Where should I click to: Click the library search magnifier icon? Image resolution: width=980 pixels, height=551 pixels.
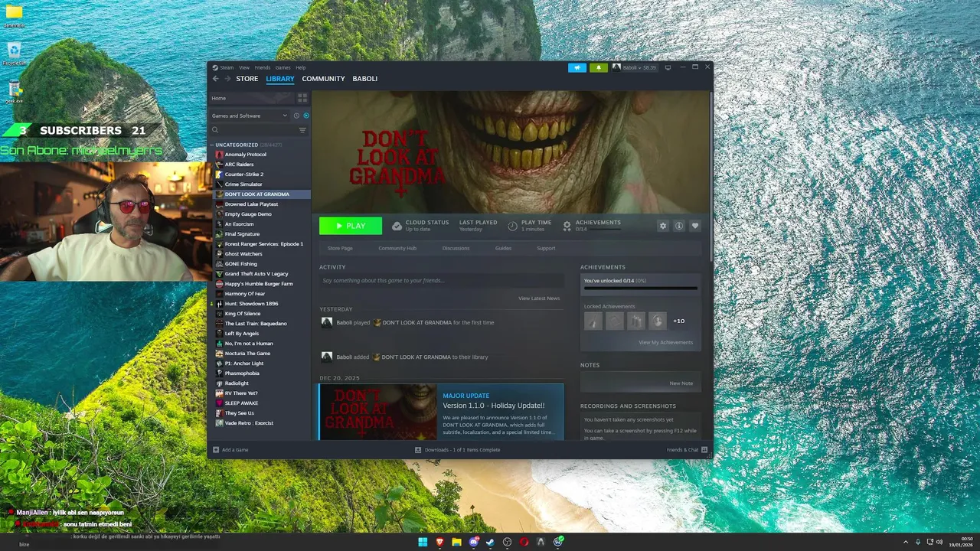tap(215, 130)
